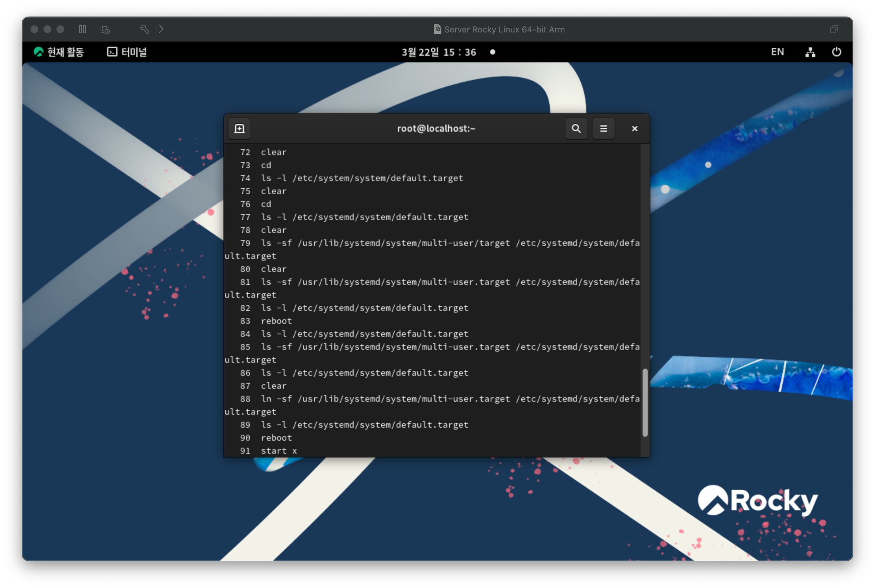Open the 터미널 application menu
Screen dimensions: 875x588
[x=127, y=52]
